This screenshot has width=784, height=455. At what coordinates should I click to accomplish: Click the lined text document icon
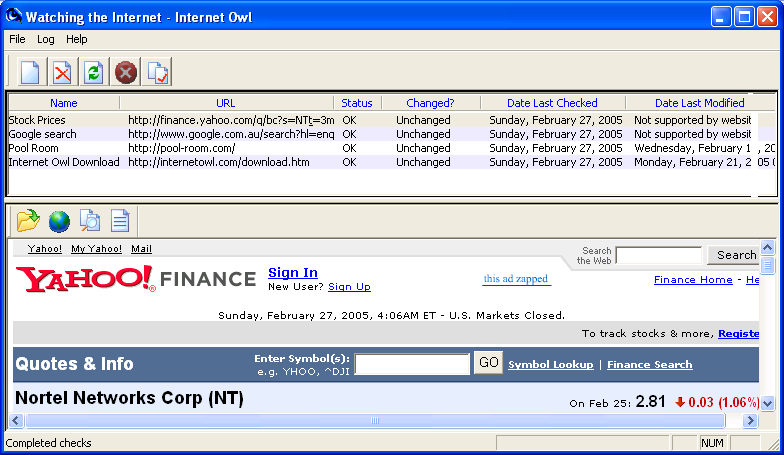pyautogui.click(x=120, y=220)
